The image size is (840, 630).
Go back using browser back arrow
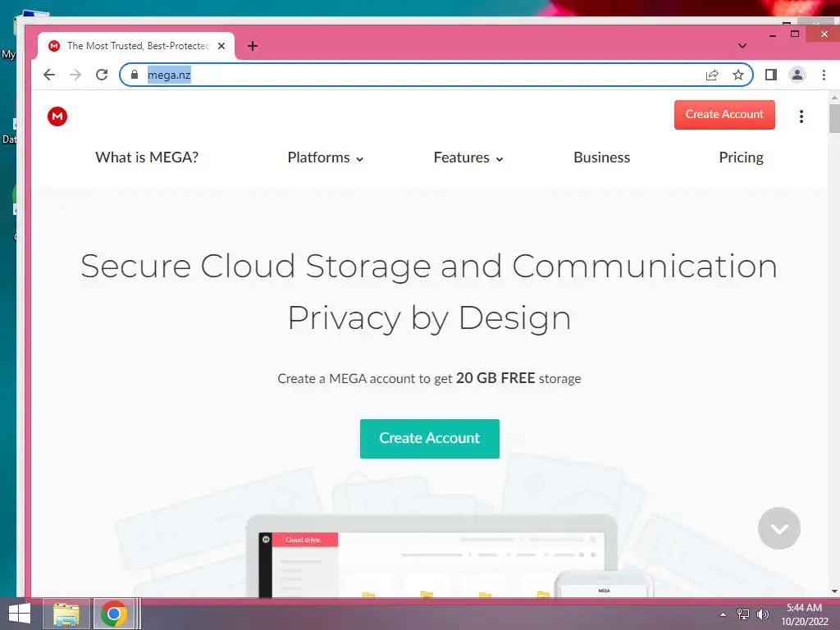[49, 75]
